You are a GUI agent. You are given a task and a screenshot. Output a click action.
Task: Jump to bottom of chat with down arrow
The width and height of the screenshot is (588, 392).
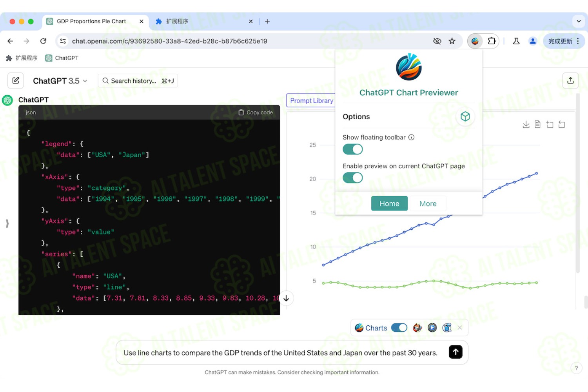(286, 298)
